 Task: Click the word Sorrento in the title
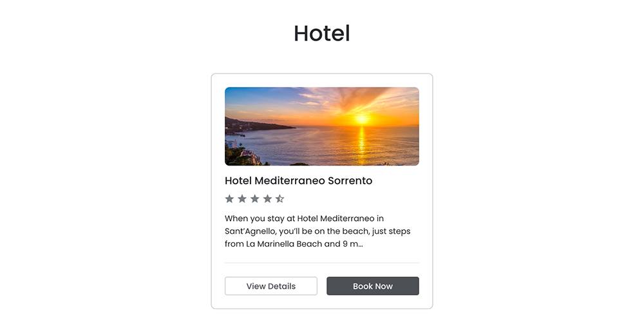click(350, 181)
